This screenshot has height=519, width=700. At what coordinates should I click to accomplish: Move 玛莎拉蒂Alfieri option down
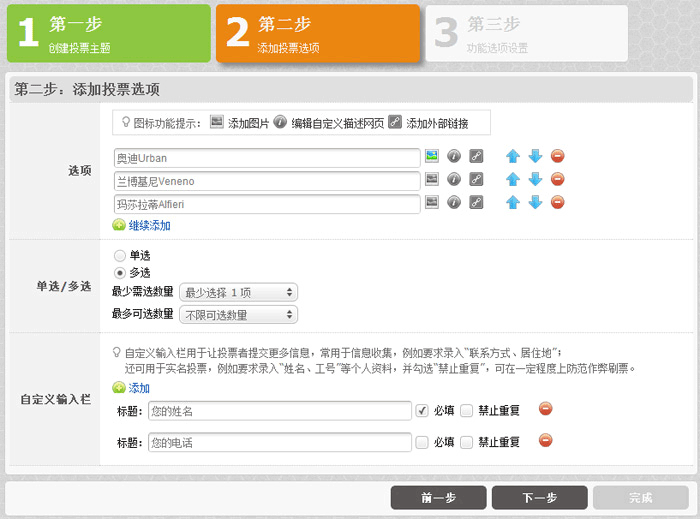point(535,202)
